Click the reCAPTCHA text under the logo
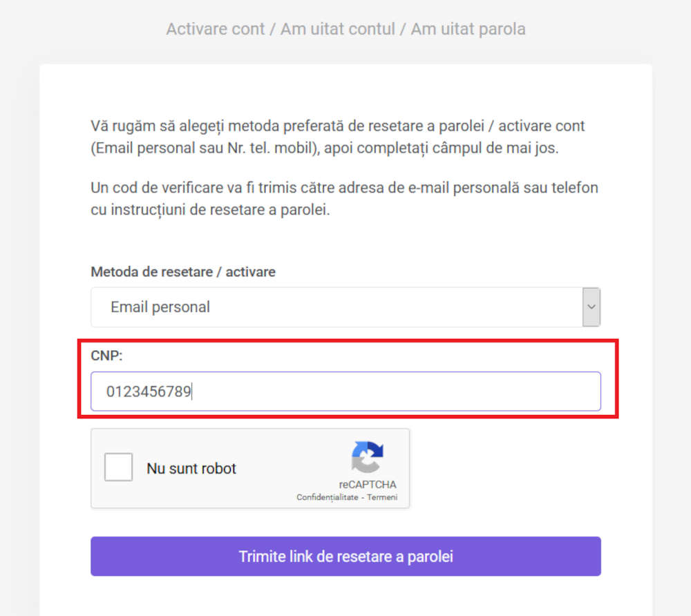The image size is (691, 616). click(x=367, y=484)
